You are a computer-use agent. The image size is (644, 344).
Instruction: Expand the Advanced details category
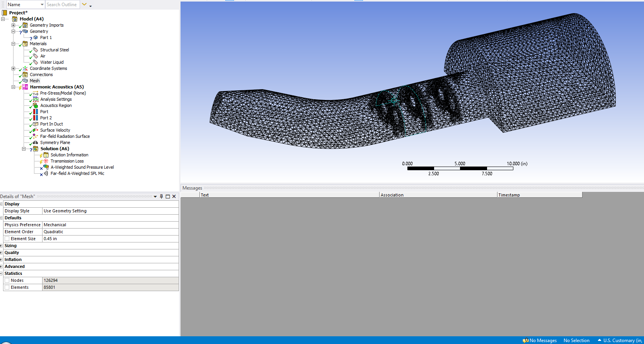point(1,266)
